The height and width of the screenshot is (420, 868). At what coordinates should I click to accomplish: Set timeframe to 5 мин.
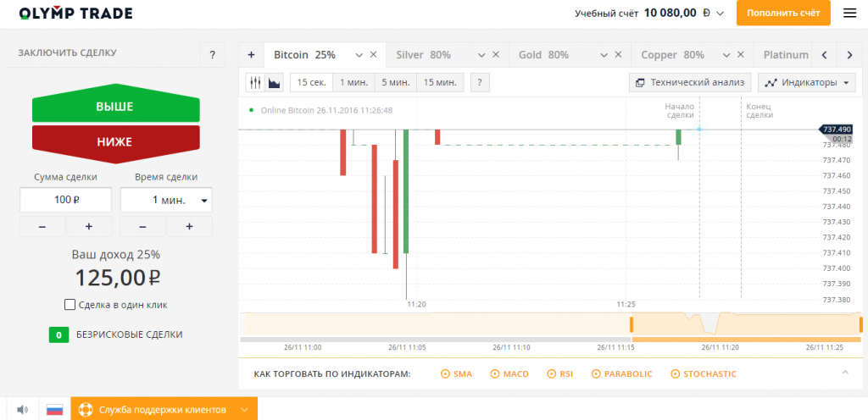(396, 83)
